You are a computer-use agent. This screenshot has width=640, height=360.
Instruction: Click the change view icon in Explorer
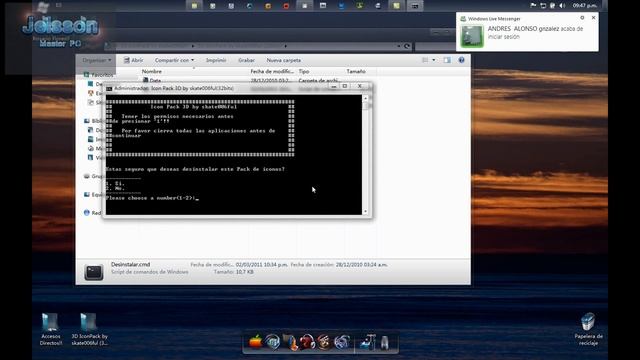pyautogui.click(x=425, y=60)
